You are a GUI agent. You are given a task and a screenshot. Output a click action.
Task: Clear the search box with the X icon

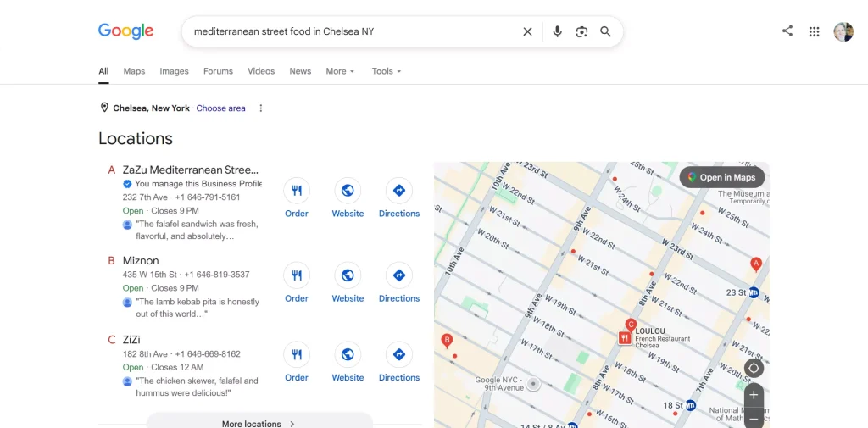pyautogui.click(x=527, y=31)
